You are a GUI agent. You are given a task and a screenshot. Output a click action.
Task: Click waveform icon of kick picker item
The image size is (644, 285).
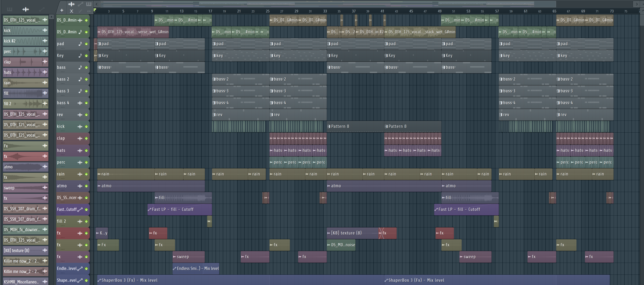(45, 30)
